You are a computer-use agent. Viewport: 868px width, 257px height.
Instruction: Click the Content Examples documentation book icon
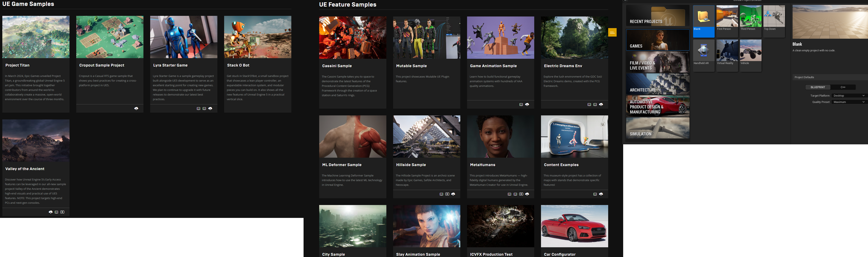(x=595, y=194)
